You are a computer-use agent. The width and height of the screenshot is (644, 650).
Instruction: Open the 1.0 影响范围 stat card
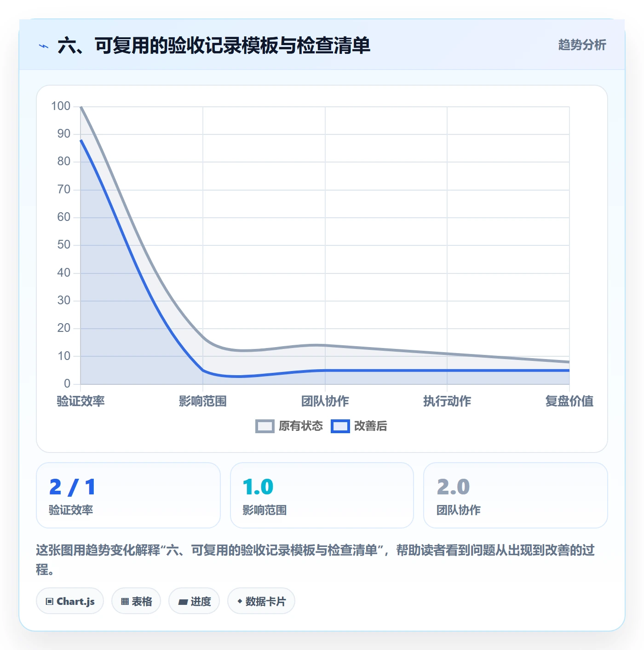[322, 495]
